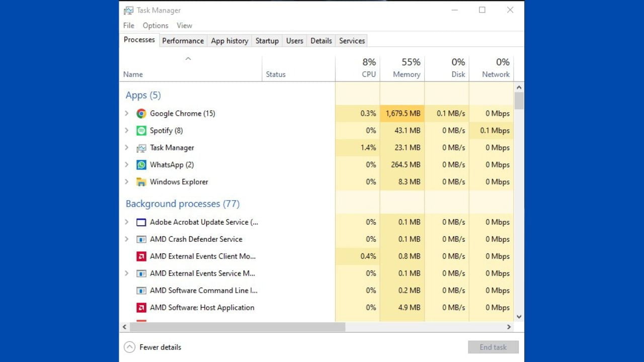The image size is (644, 362).
Task: Sort by the Network column header
Action: coord(491,68)
